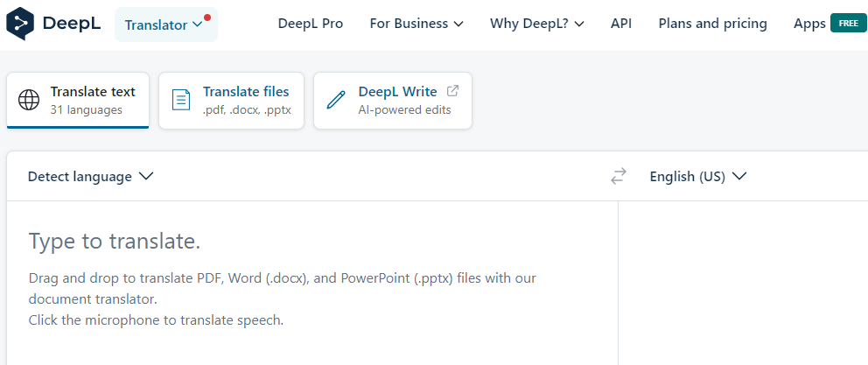
Task: Expand the For Business menu
Action: [416, 24]
